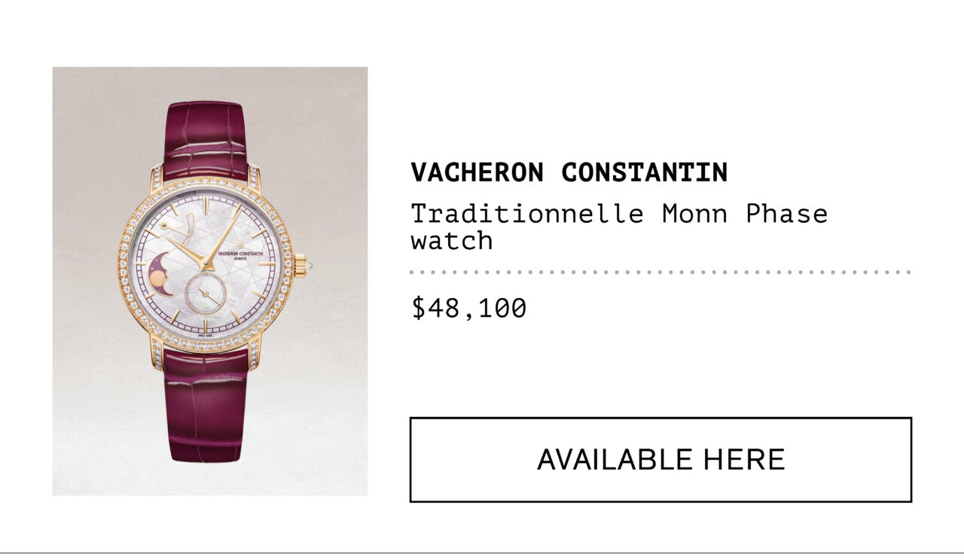
Task: Select the gold crown on the watch case
Action: 300,266
